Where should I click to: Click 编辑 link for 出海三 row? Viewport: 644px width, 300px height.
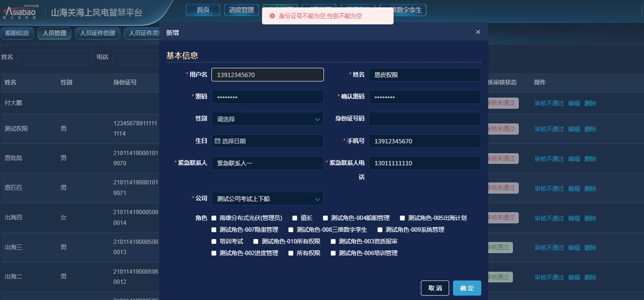[574, 247]
